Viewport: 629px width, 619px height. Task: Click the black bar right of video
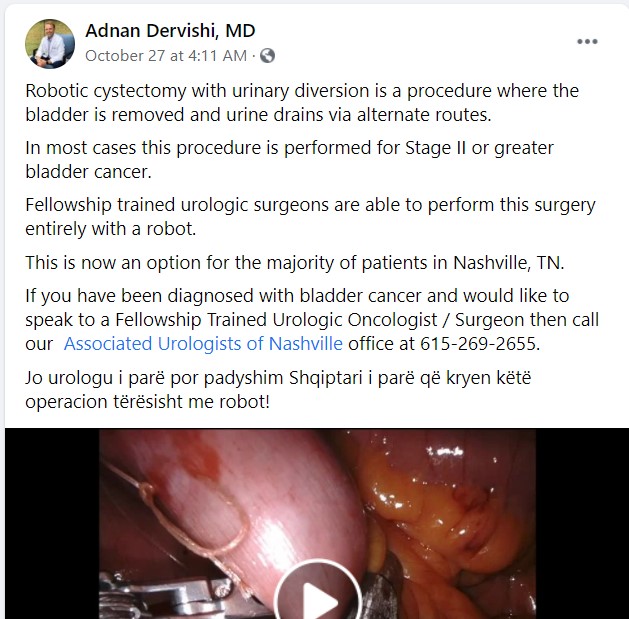pyautogui.click(x=582, y=524)
